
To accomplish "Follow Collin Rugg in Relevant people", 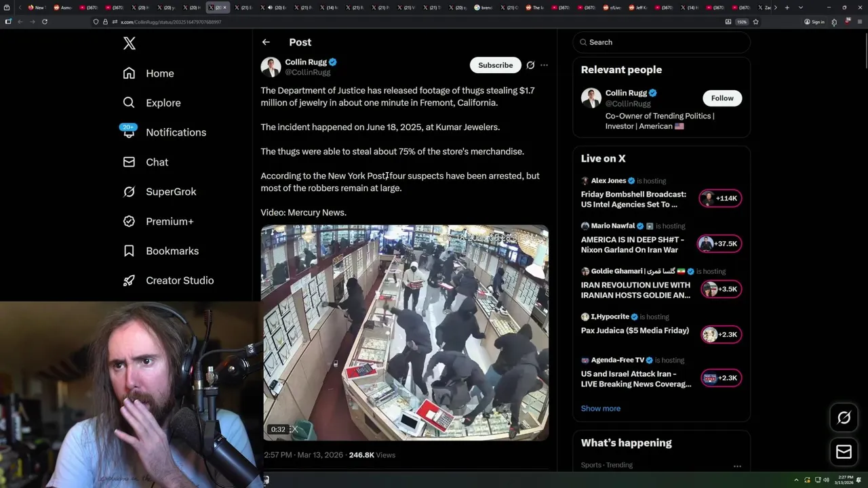I will click(x=722, y=98).
